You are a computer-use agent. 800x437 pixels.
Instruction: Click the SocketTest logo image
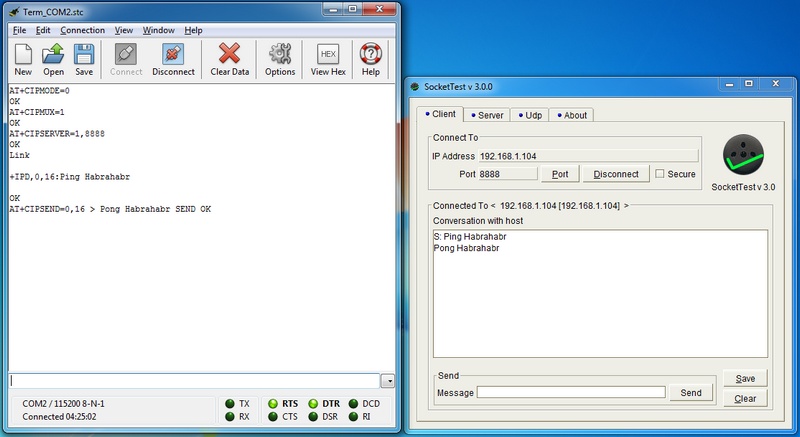(x=743, y=155)
